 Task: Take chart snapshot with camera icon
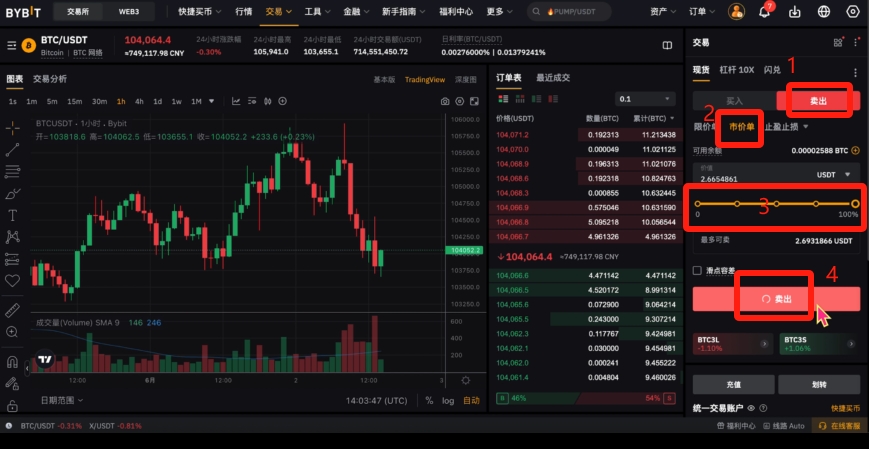click(445, 101)
